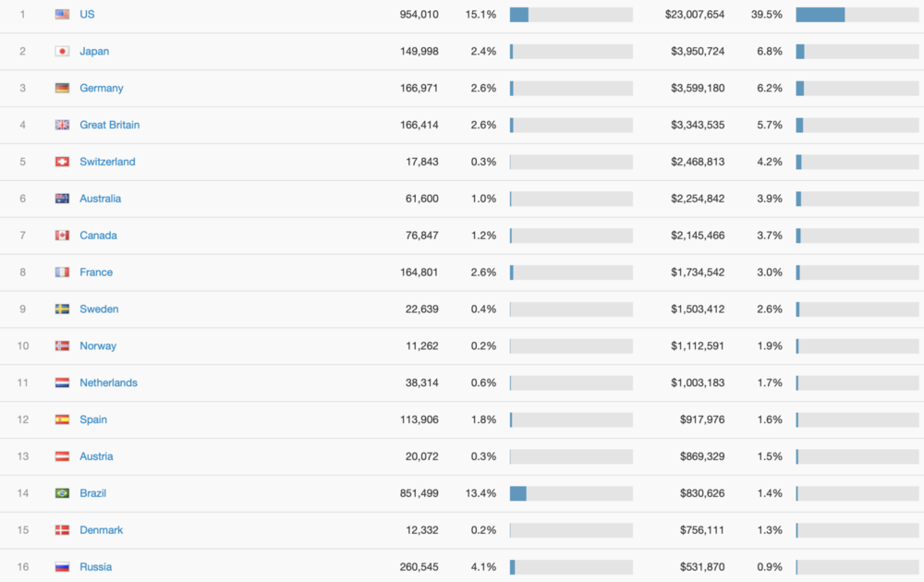Click the Russia flag icon
The image size is (924, 582).
click(x=62, y=567)
